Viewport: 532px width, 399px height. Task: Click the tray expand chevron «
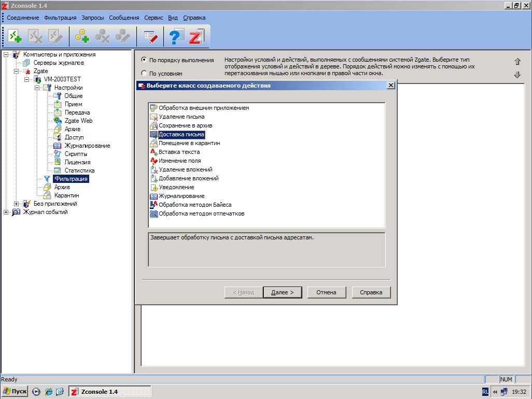click(x=495, y=392)
